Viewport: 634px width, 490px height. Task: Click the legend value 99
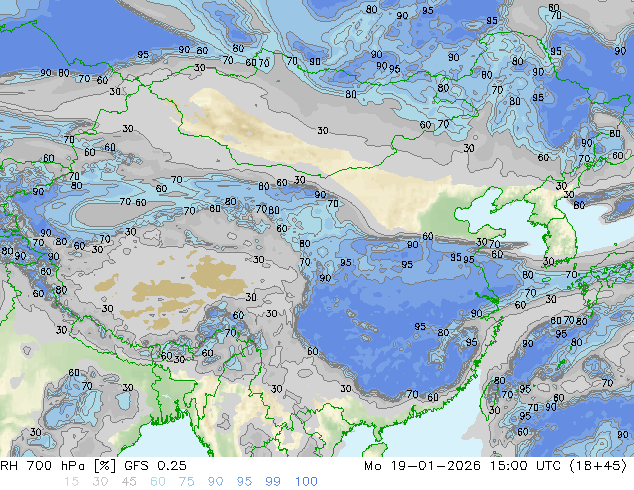(273, 482)
